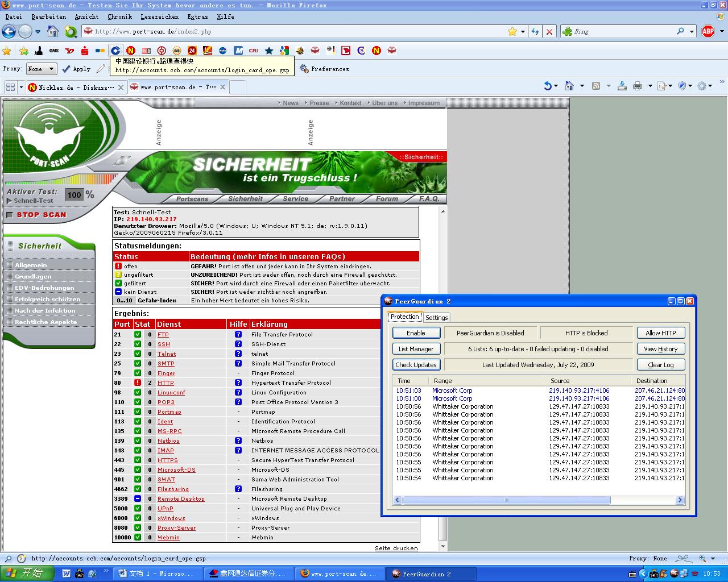Click the zoom magnifier in the status bar

click(x=703, y=559)
